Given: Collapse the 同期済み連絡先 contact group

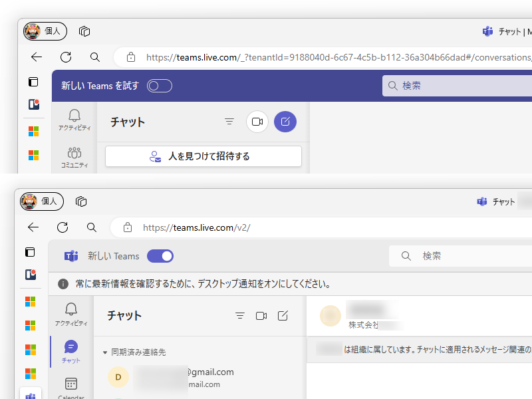Looking at the screenshot, I should [x=105, y=352].
